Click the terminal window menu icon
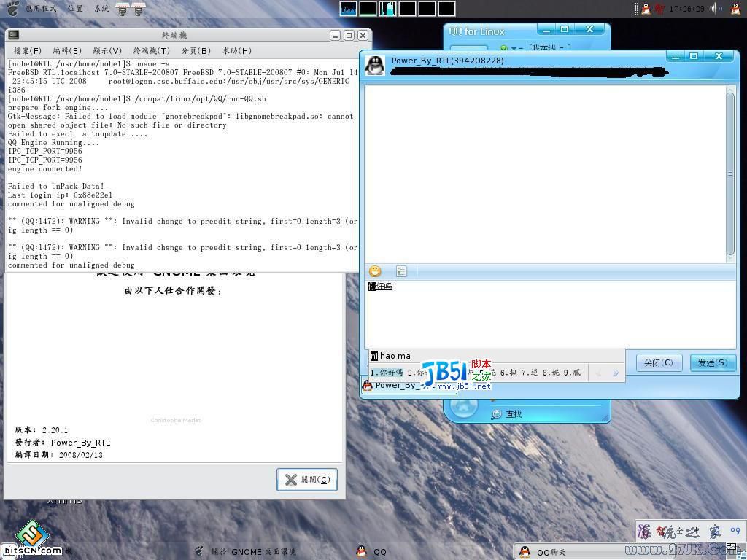 14,35
